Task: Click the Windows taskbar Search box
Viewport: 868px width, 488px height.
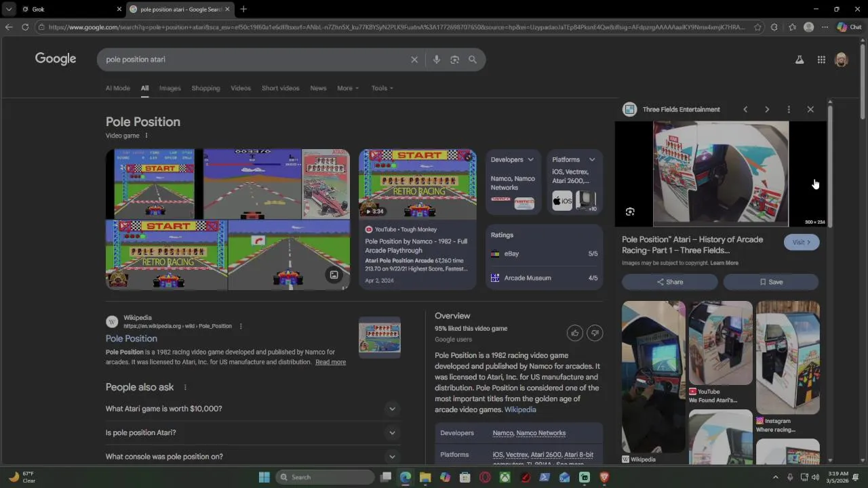Action: [325, 477]
